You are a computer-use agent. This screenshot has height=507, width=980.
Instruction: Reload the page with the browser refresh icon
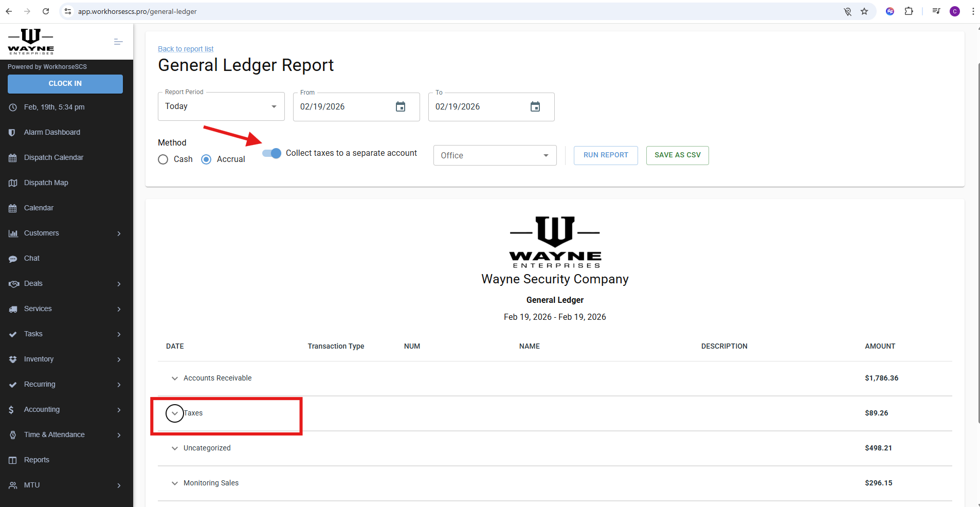pos(46,11)
